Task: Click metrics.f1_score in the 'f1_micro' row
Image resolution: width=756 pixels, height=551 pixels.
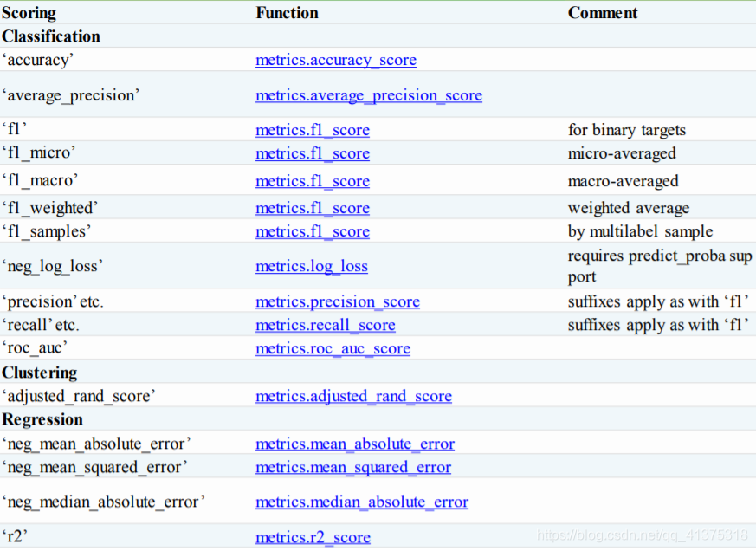Action: pyautogui.click(x=313, y=154)
